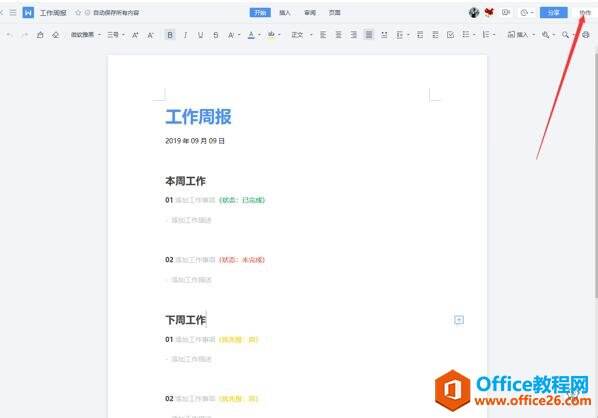Expand the highlight color dropdown arrow

[280, 35]
